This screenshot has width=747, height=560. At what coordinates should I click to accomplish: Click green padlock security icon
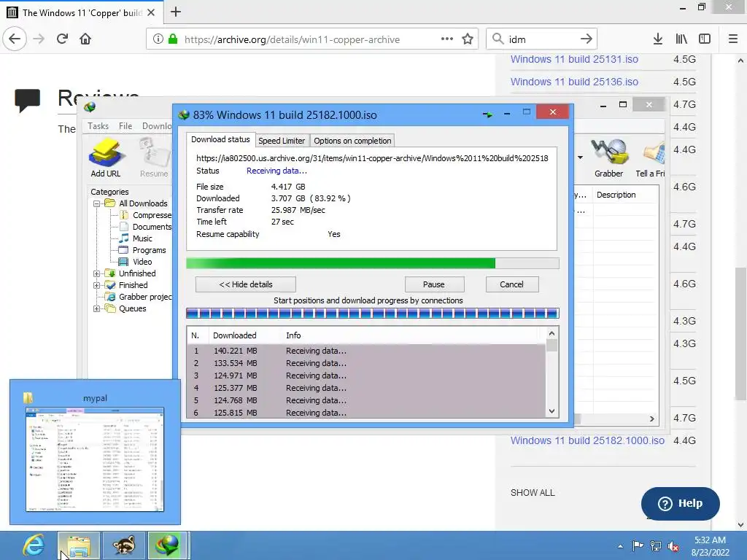pyautogui.click(x=173, y=39)
